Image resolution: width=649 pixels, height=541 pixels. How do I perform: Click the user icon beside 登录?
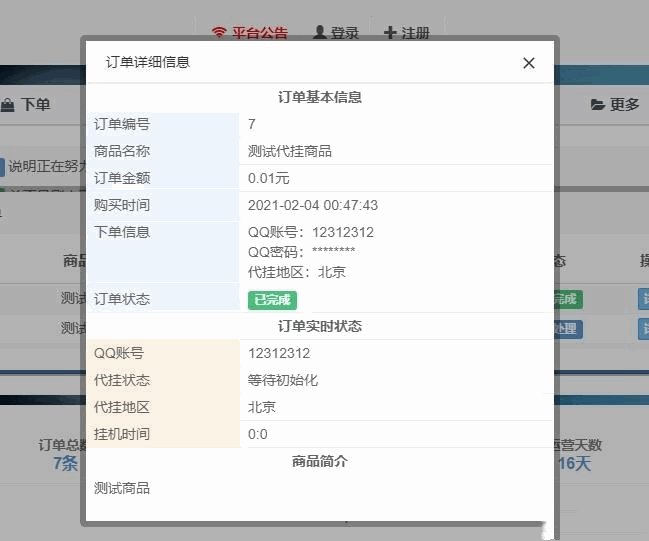coord(320,33)
